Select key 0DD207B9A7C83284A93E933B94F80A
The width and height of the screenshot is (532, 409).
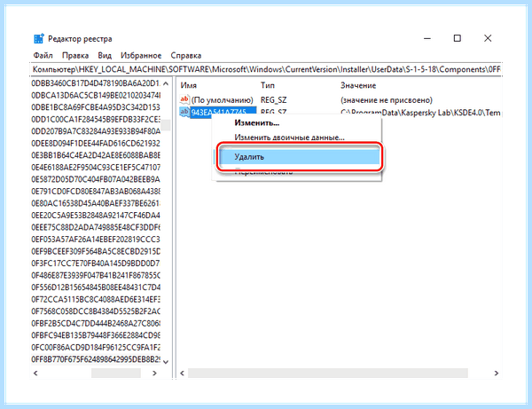point(96,131)
